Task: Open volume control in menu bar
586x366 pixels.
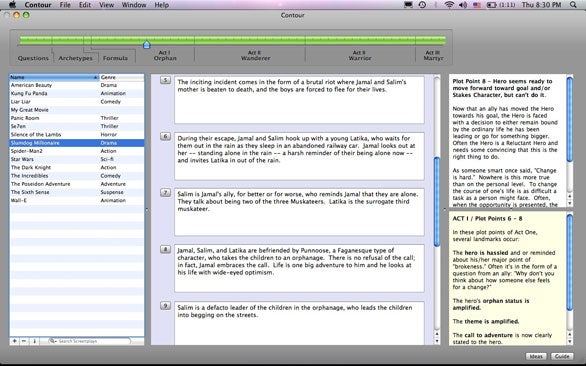Action: [x=463, y=5]
